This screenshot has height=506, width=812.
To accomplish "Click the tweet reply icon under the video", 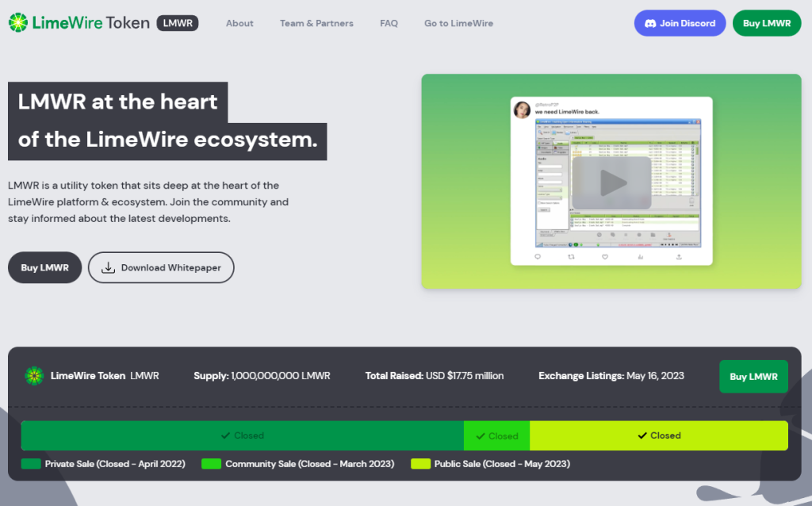I will [x=538, y=256].
